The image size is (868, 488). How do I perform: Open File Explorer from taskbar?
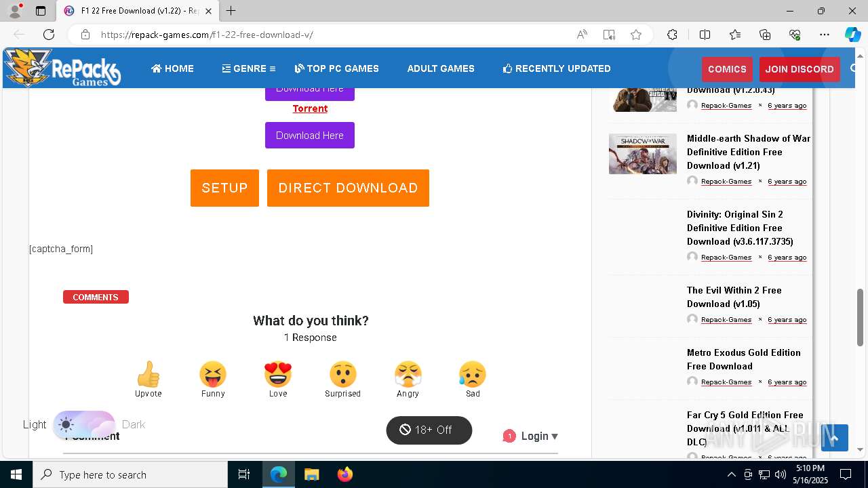tap(311, 474)
